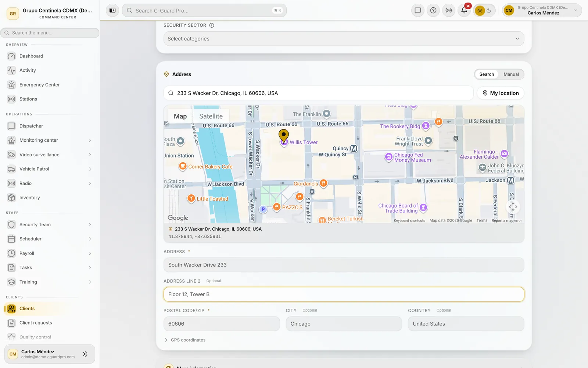The image size is (588, 368).
Task: Click the theme settings sun icon near user card
Action: click(x=85, y=354)
